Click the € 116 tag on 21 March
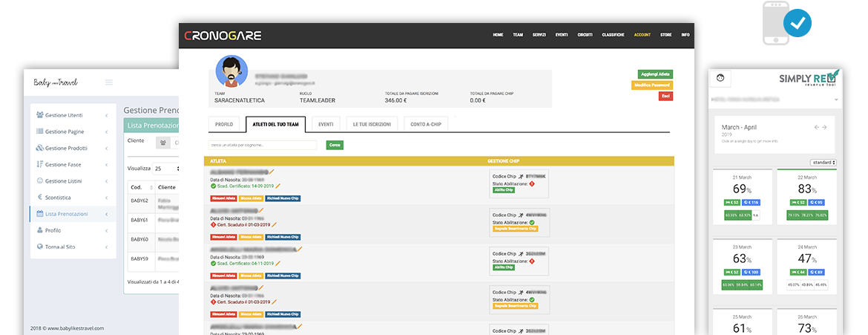 point(752,203)
